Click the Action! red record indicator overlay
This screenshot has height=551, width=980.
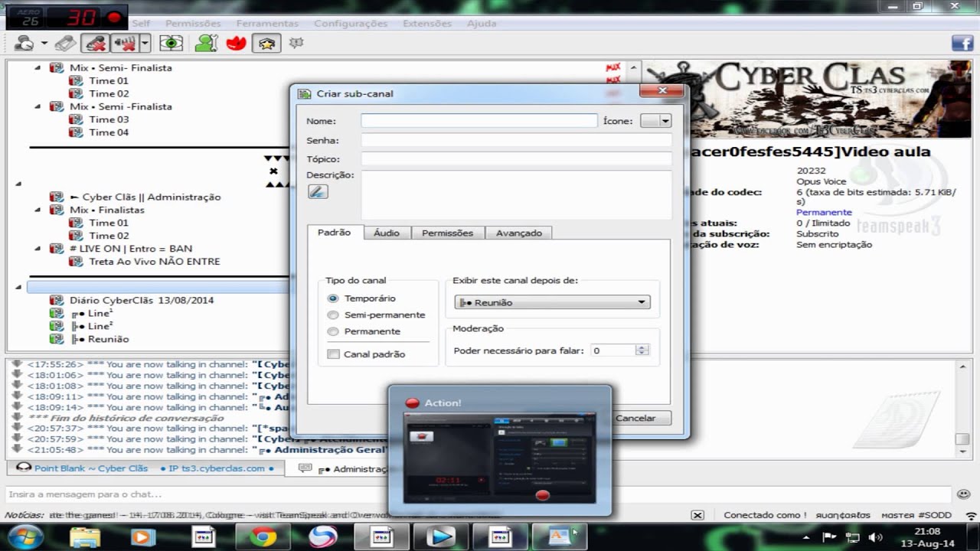114,17
